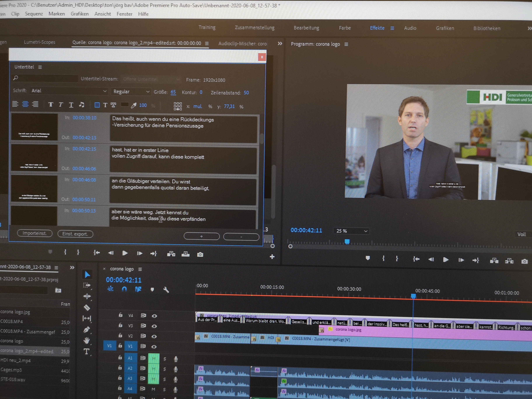The width and height of the screenshot is (532, 399).
Task: Click Export Frame camera in Program monitor
Action: coord(524,261)
